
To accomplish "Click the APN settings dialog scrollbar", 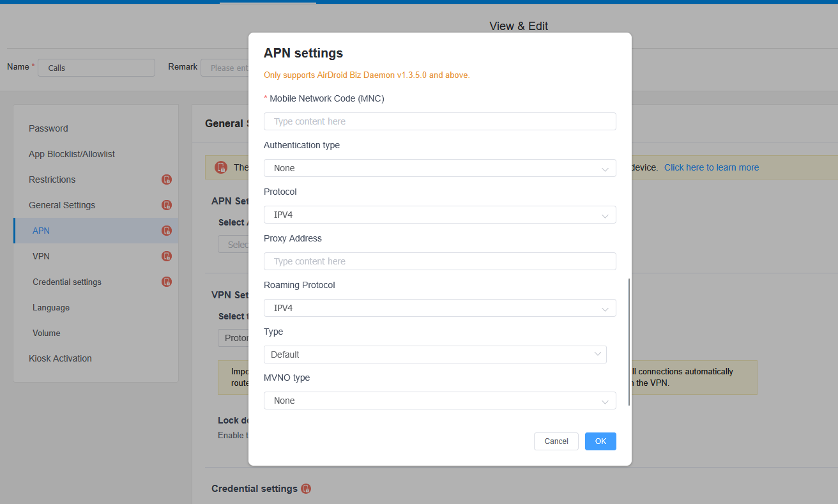I will (x=629, y=342).
